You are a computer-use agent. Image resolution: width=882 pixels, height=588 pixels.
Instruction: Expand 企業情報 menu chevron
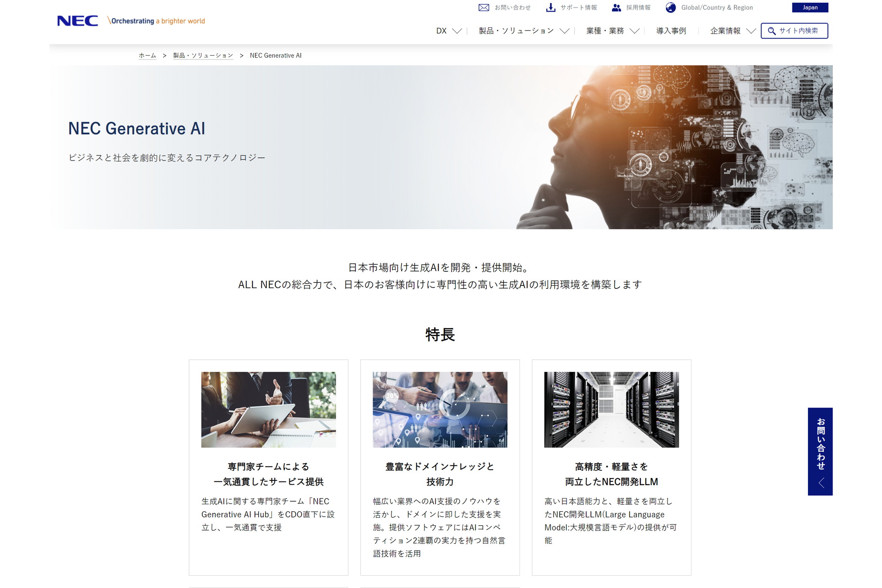751,31
